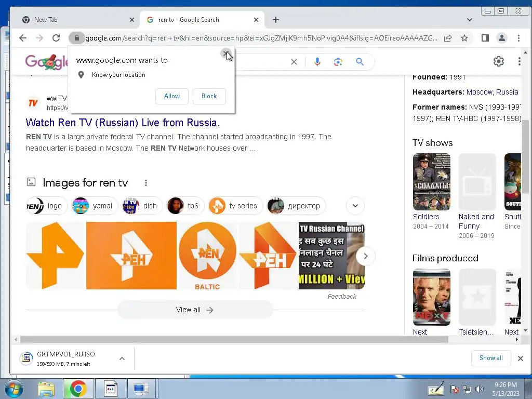The width and height of the screenshot is (532, 399).
Task: Clear the Google search box
Action: [294, 62]
